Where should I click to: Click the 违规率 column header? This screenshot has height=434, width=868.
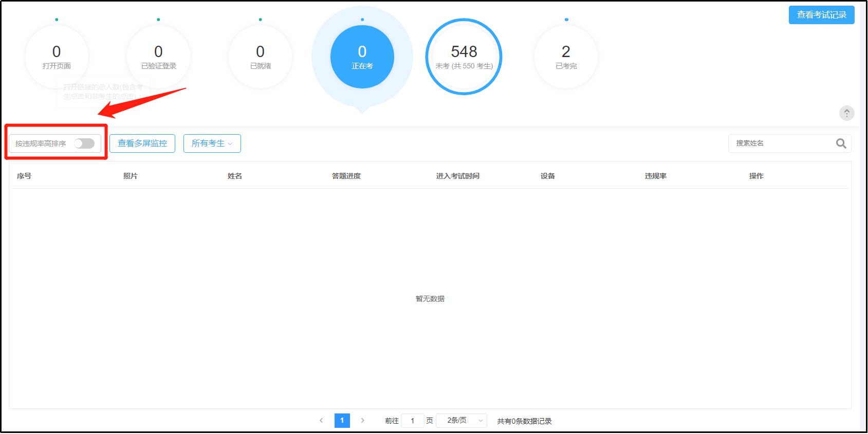point(655,176)
